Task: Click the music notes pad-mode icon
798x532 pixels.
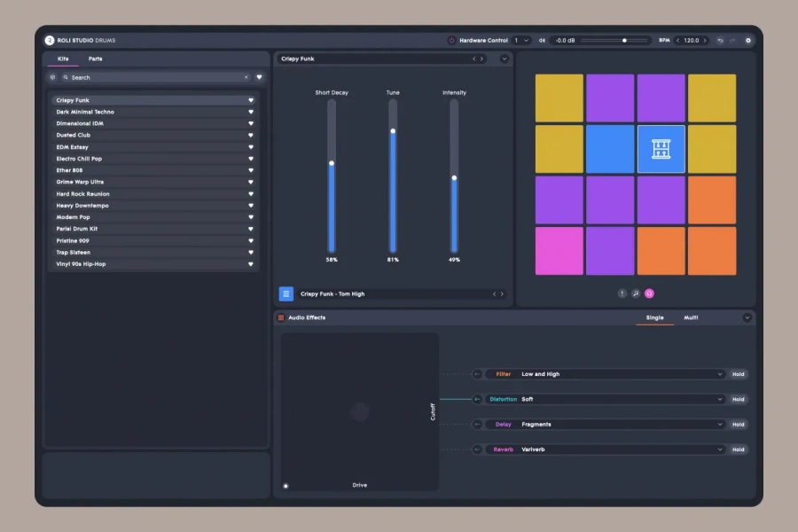Action: (636, 293)
